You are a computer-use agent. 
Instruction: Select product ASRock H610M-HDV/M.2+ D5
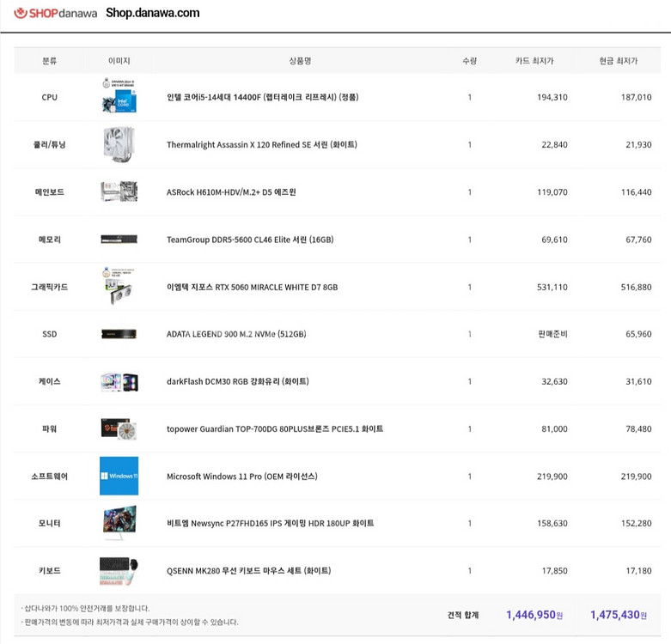point(231,192)
